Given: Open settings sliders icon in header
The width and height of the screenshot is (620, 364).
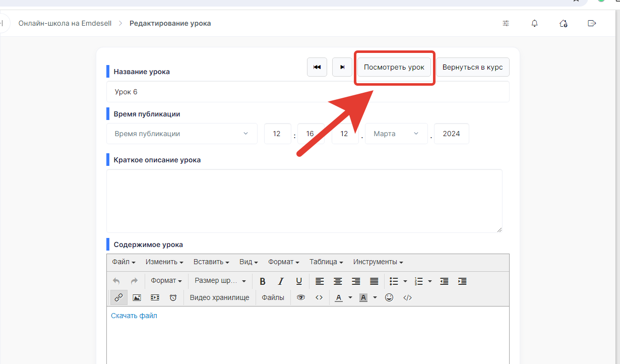Looking at the screenshot, I should [506, 23].
